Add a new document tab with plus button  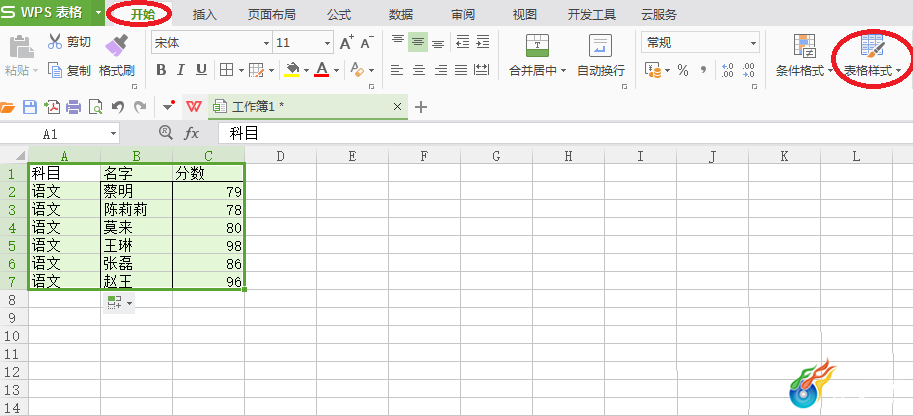coord(420,107)
